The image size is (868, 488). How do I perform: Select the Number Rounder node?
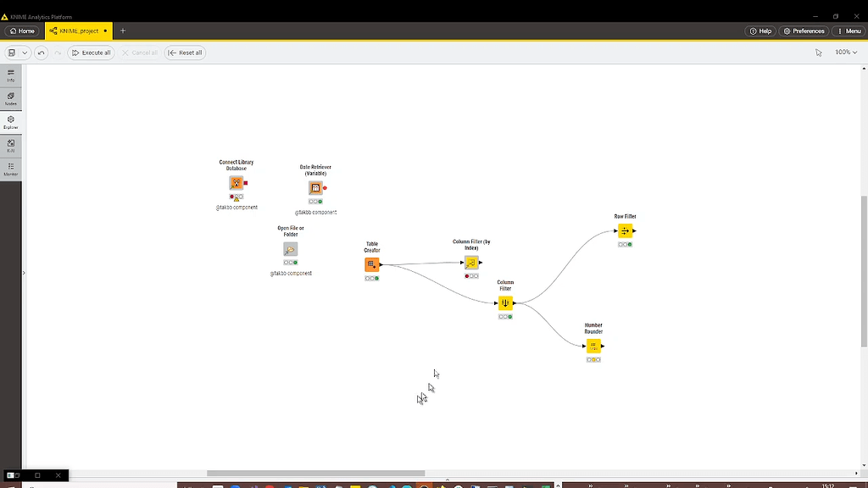coord(593,345)
